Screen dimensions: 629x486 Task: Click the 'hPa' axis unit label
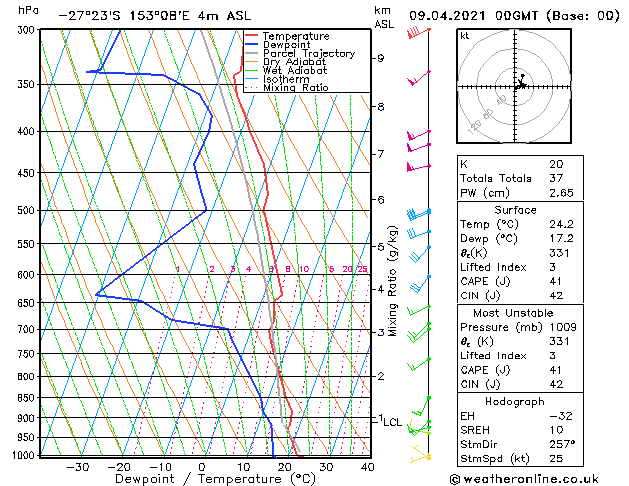[x=28, y=11]
